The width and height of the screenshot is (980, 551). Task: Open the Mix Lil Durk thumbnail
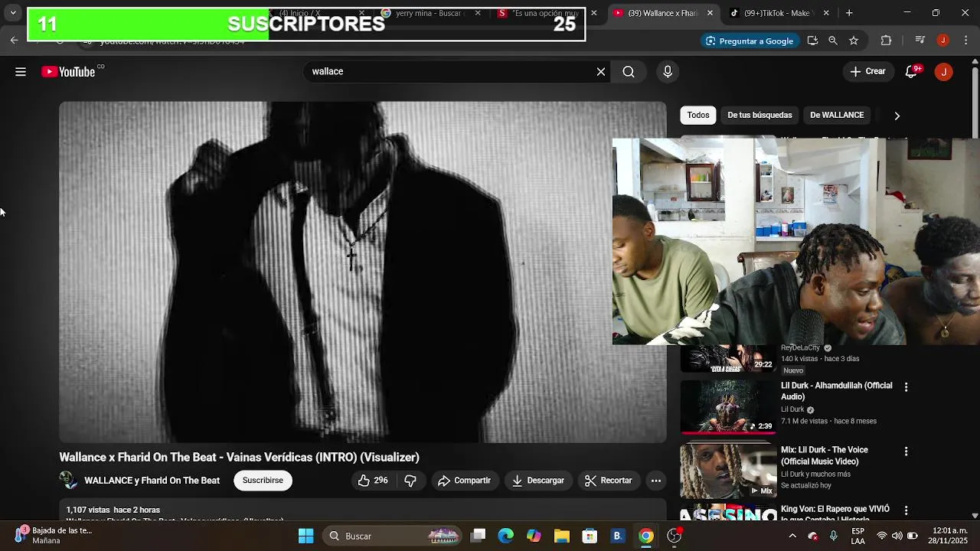tap(728, 471)
